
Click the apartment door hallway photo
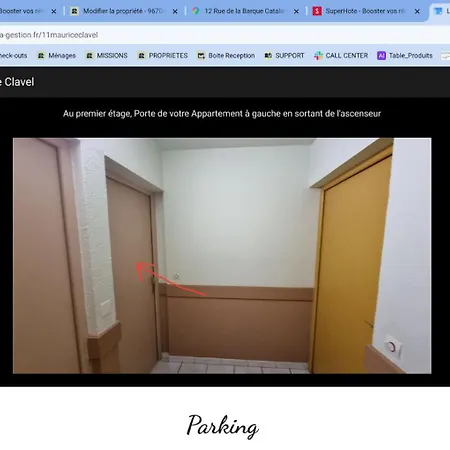pos(222,256)
